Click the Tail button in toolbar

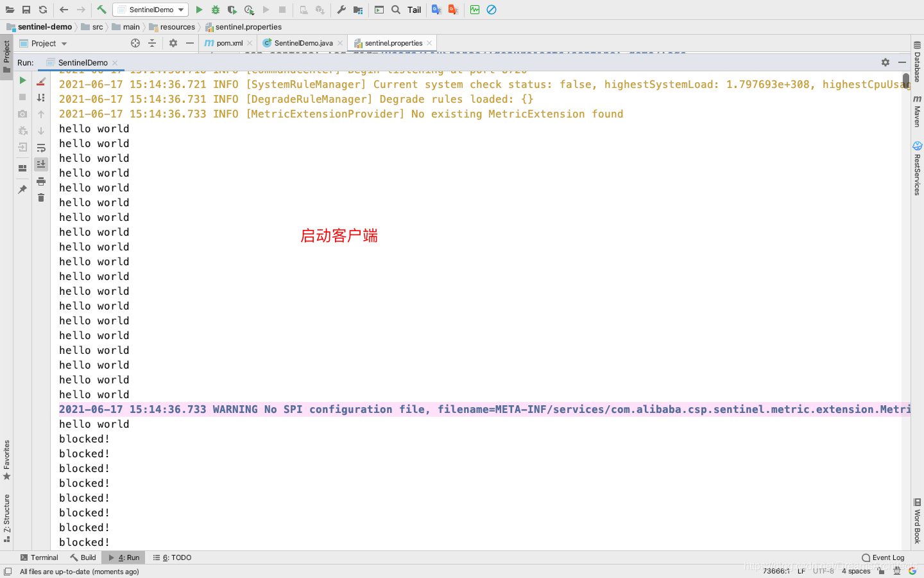tap(415, 10)
